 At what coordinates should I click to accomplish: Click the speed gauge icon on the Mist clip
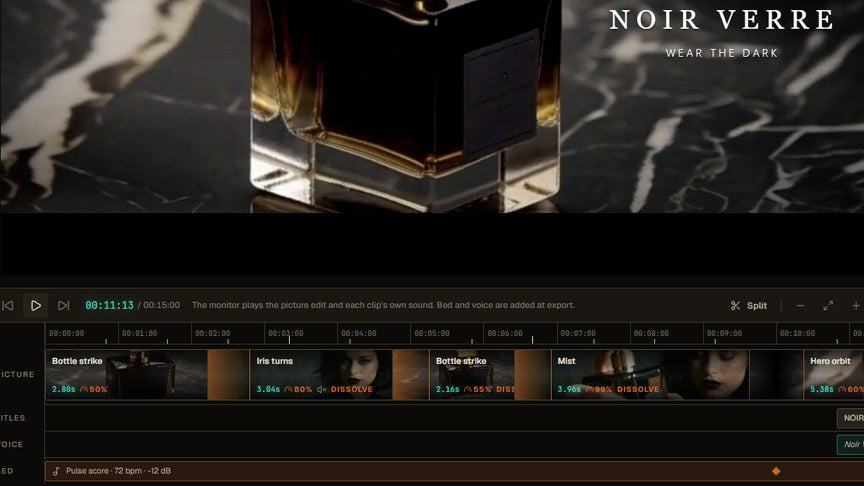[590, 390]
